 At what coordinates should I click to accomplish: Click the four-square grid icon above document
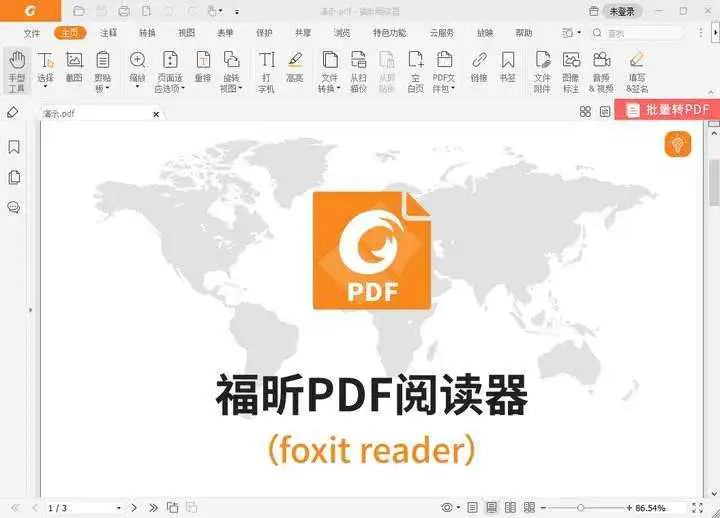pos(585,112)
